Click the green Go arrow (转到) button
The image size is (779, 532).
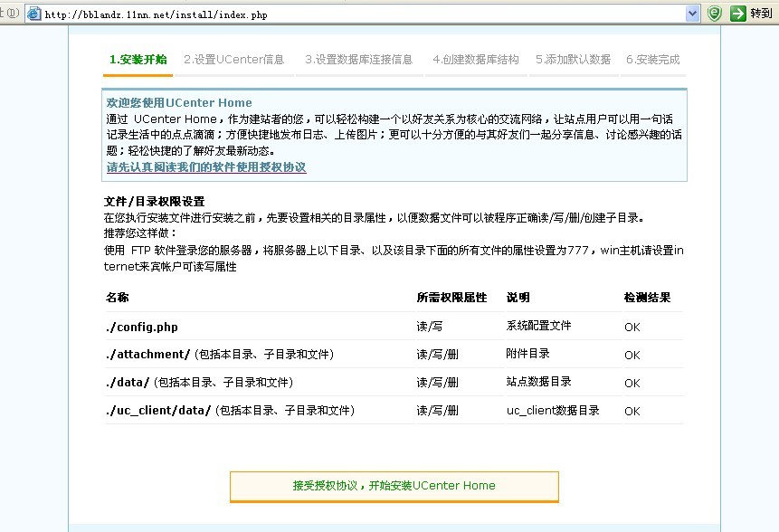point(751,14)
